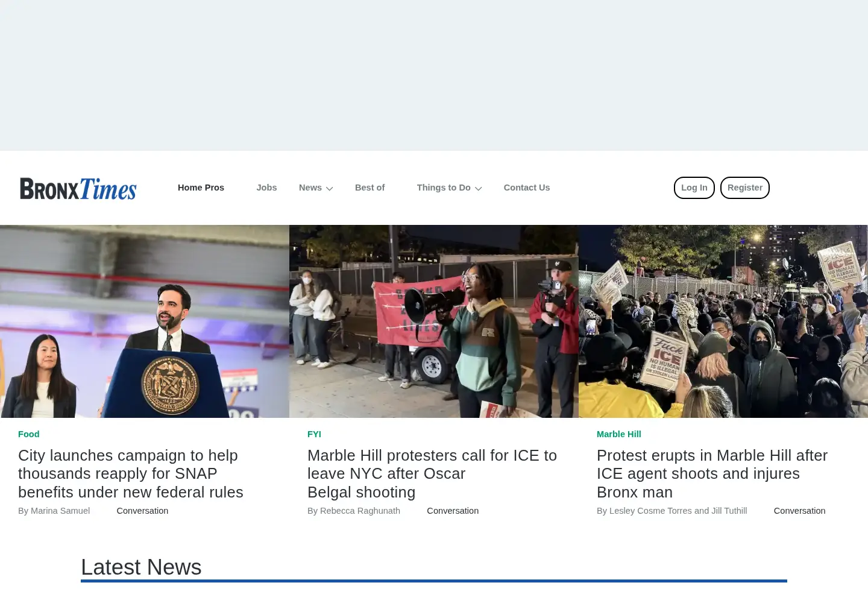View author Rebecca Raghunath's byline
The image size is (868, 603).
[354, 511]
